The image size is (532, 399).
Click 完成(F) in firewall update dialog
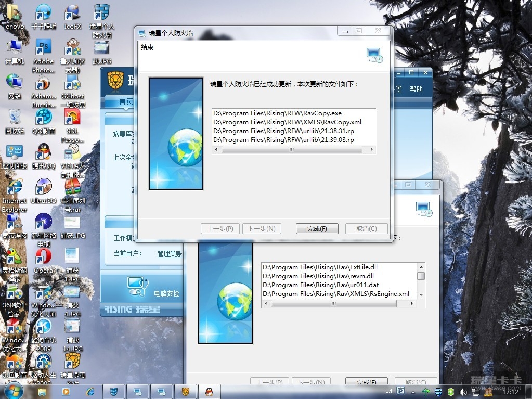click(x=317, y=229)
